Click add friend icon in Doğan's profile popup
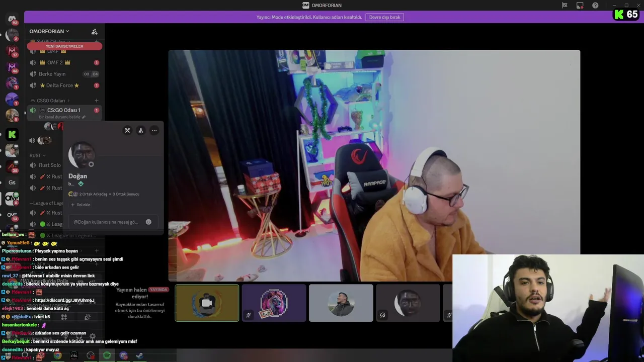Image resolution: width=644 pixels, height=362 pixels. click(141, 130)
